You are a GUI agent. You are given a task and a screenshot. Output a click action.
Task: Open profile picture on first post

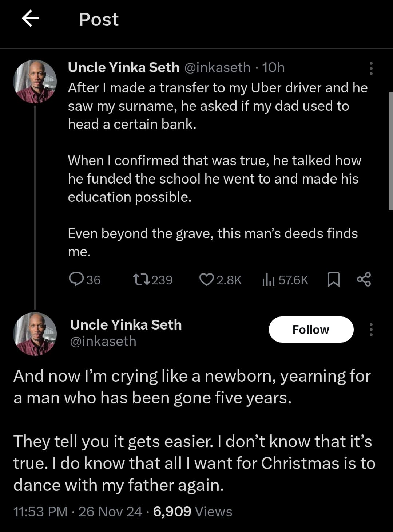click(x=35, y=82)
